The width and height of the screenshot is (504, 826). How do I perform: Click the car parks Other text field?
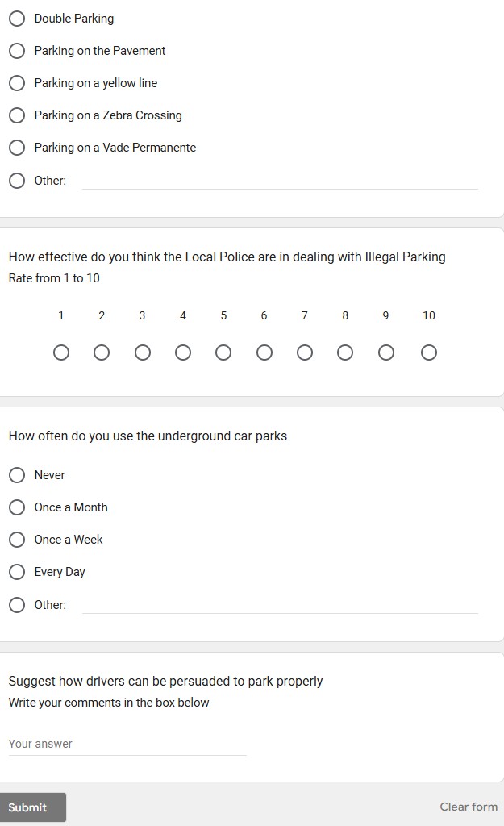280,605
